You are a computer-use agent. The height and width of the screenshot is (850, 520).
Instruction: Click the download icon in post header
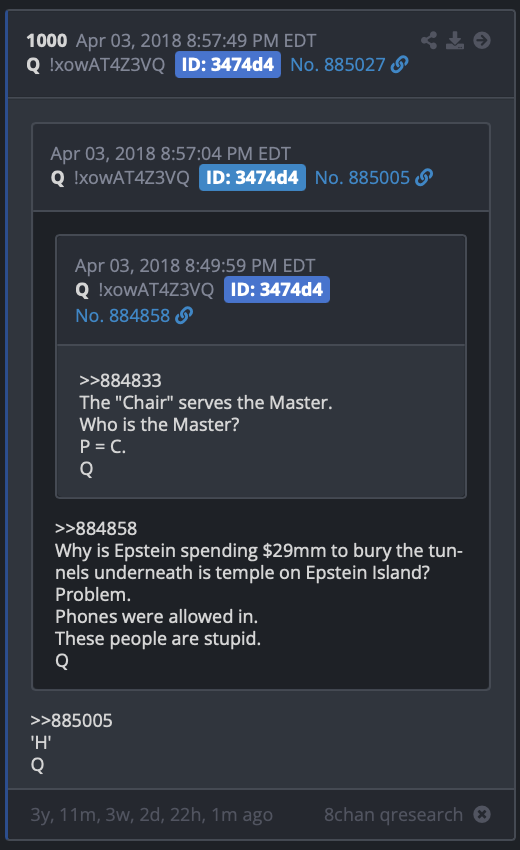(x=455, y=40)
